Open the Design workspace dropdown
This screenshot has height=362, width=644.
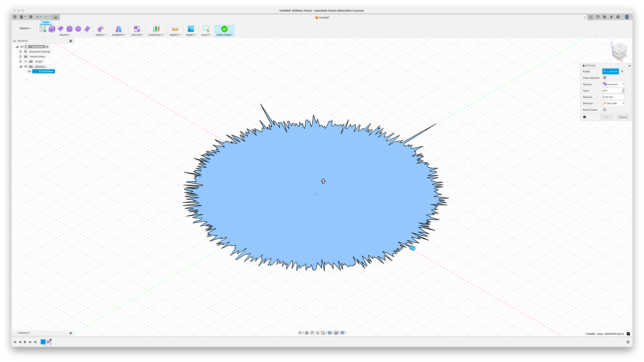click(25, 28)
